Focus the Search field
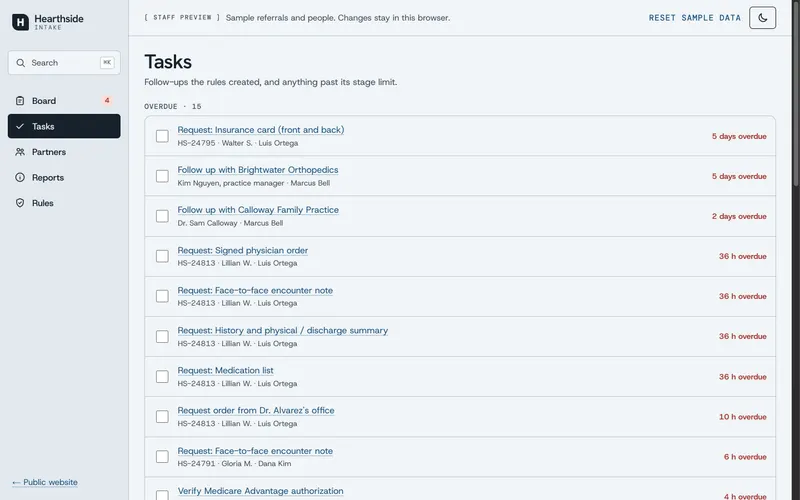This screenshot has width=800, height=500. [64, 63]
